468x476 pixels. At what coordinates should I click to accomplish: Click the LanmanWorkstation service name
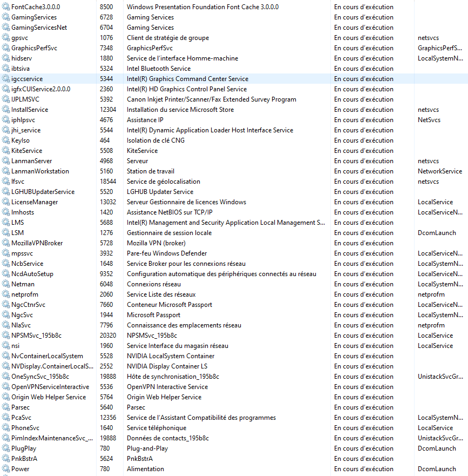click(x=40, y=171)
